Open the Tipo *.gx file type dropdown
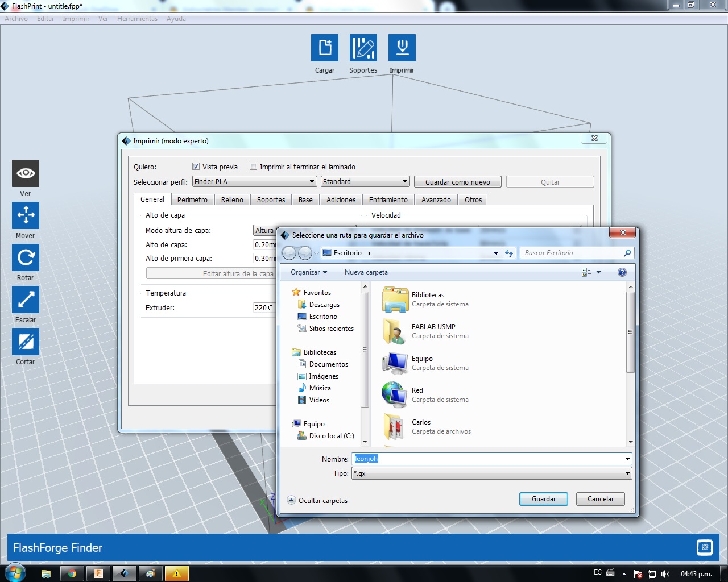 pyautogui.click(x=491, y=473)
